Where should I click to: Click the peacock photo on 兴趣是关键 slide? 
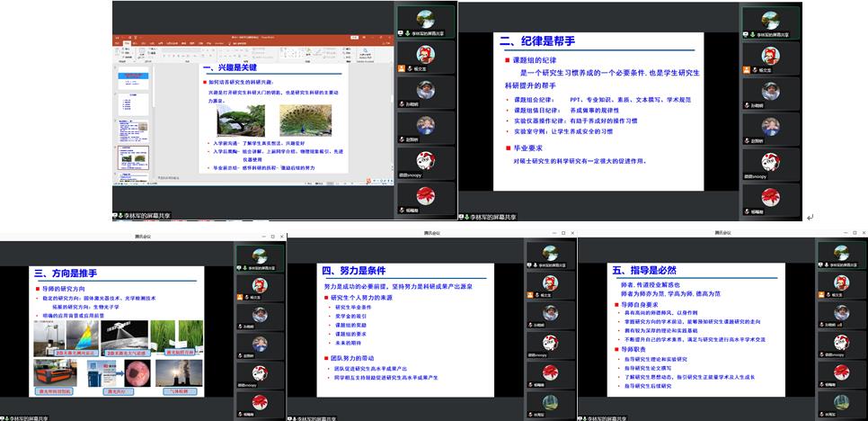point(304,120)
